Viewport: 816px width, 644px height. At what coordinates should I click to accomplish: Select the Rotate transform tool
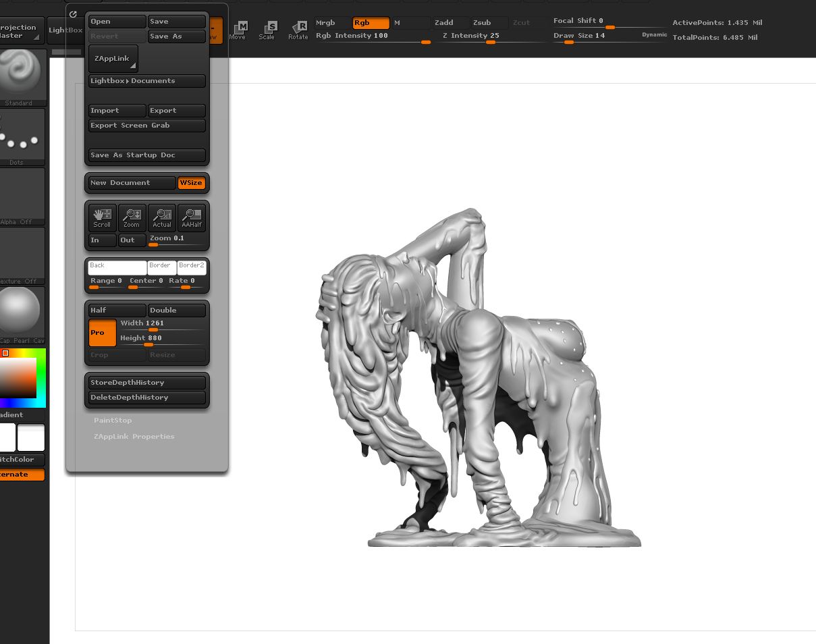(x=298, y=30)
